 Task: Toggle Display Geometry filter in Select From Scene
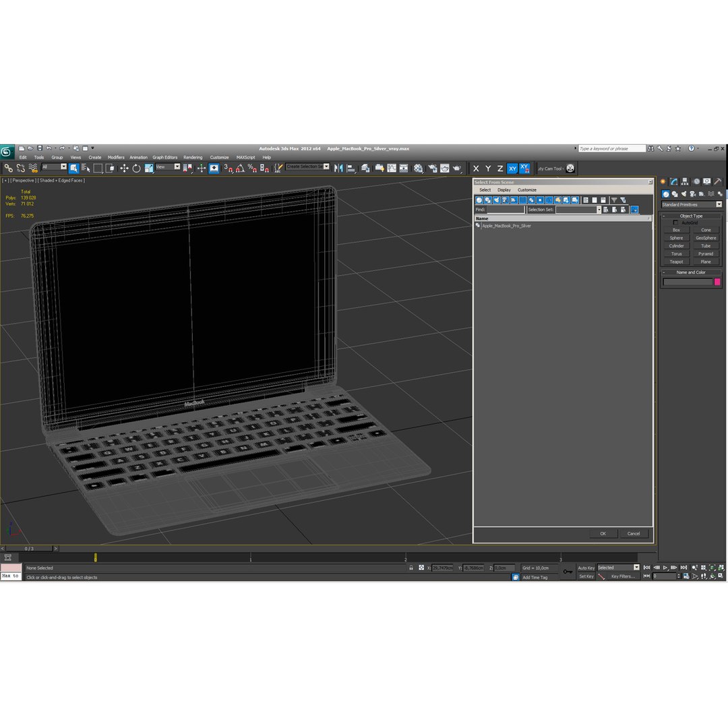(x=479, y=200)
